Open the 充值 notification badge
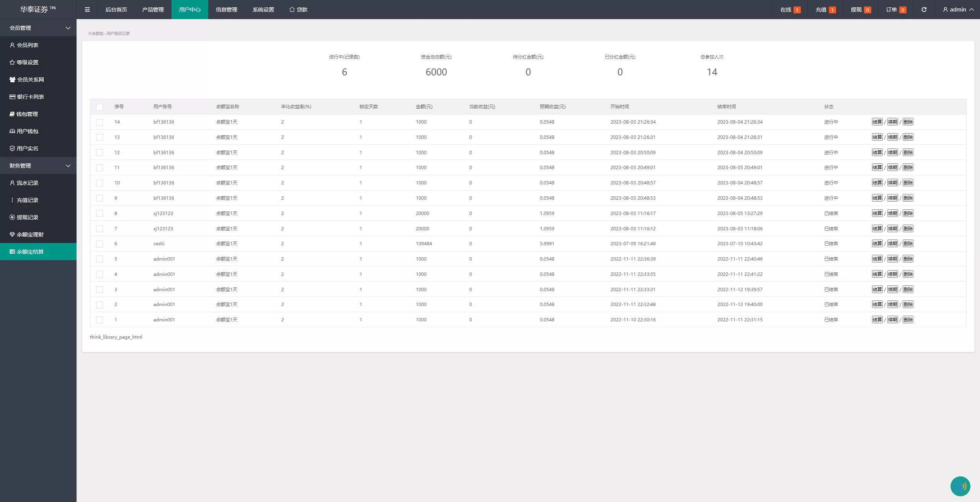The height and width of the screenshot is (502, 980). point(825,10)
